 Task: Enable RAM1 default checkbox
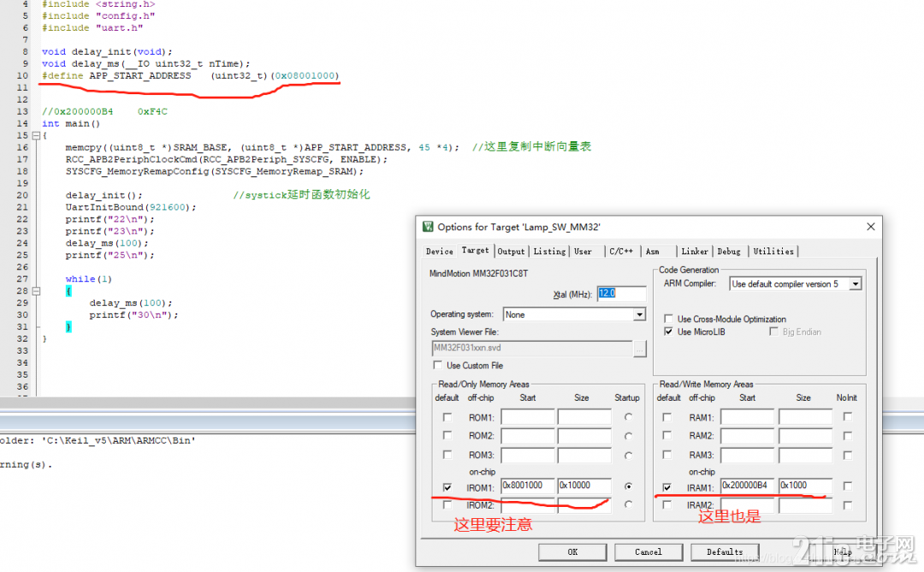[666, 418]
